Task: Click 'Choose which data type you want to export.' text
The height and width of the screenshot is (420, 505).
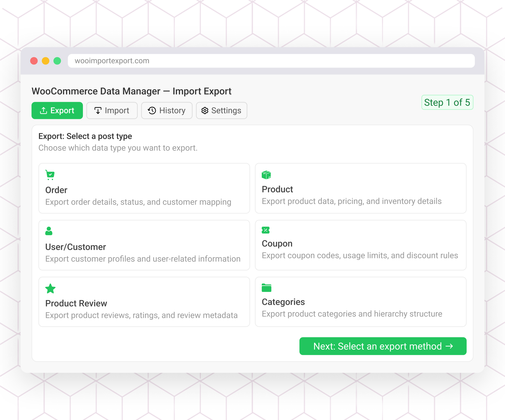Action: click(x=118, y=148)
